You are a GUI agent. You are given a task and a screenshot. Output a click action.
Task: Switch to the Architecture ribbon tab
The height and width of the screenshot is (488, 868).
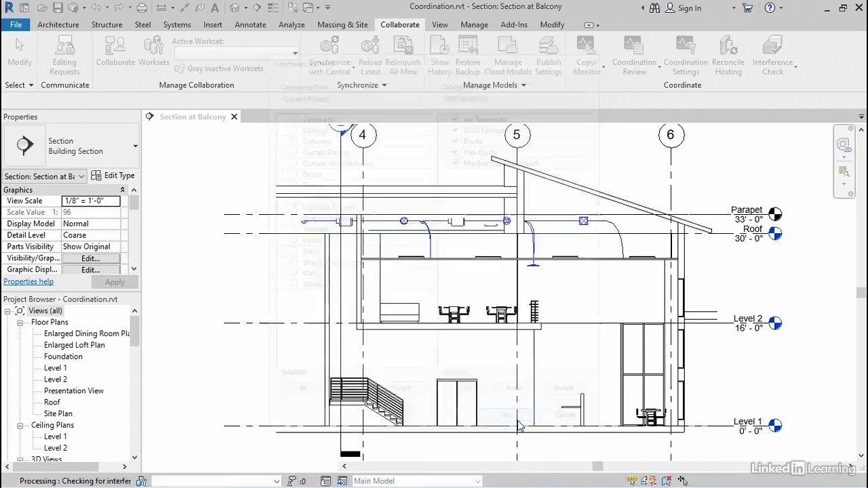(58, 24)
